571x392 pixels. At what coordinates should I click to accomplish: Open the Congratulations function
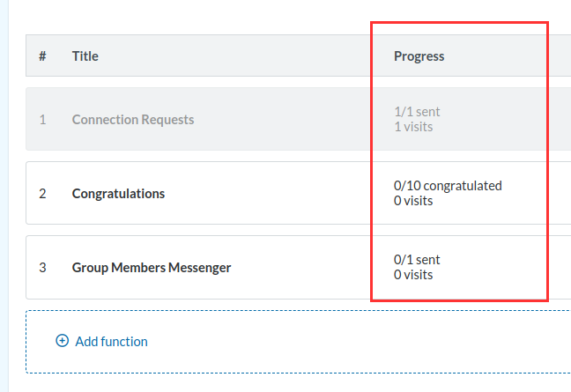click(x=118, y=194)
